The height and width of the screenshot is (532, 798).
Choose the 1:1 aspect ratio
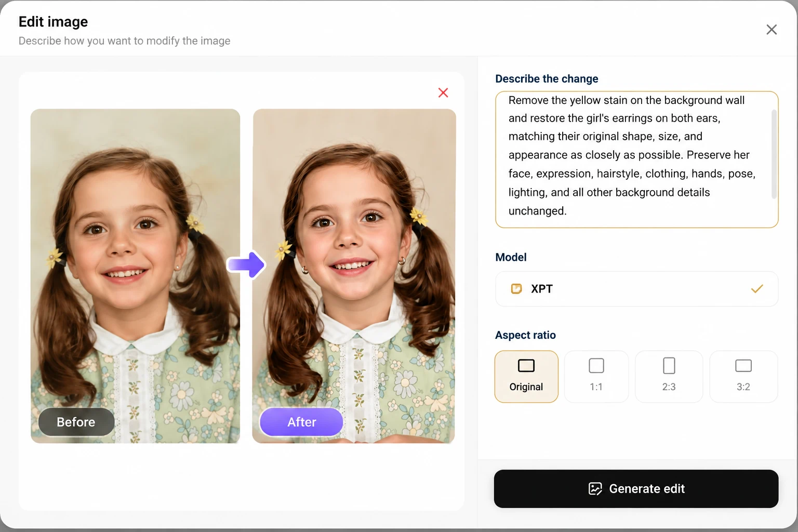[596, 377]
